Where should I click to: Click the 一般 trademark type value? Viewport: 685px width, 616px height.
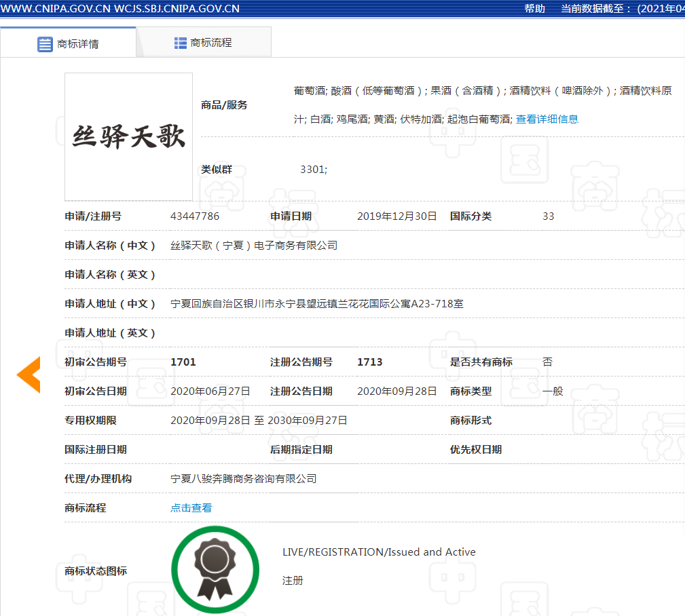[x=553, y=391]
